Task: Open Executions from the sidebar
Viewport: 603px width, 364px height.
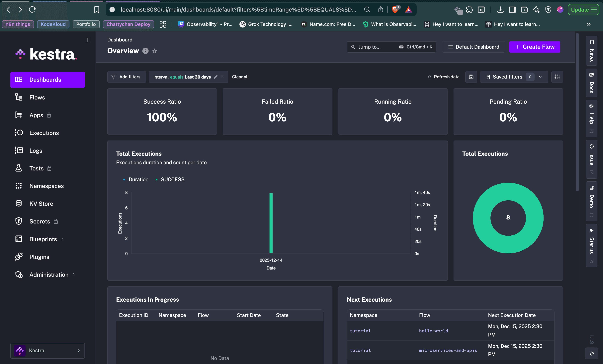Action: point(44,133)
